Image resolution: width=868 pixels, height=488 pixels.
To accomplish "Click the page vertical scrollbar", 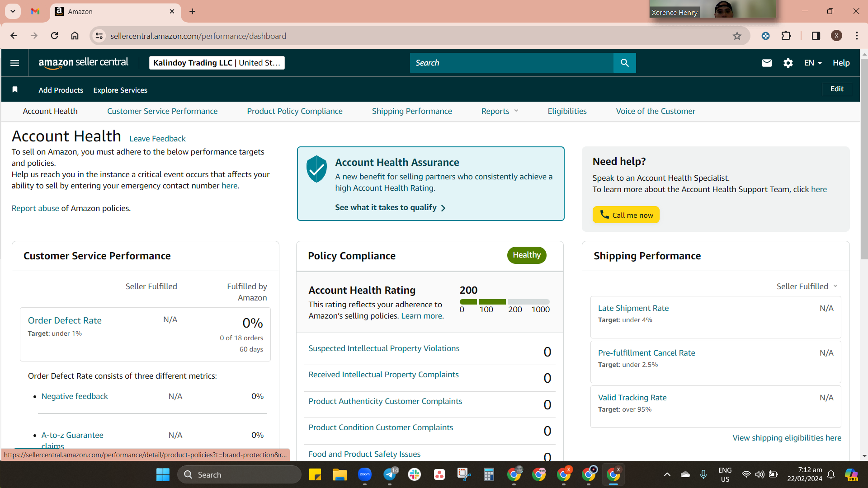I will point(864,158).
